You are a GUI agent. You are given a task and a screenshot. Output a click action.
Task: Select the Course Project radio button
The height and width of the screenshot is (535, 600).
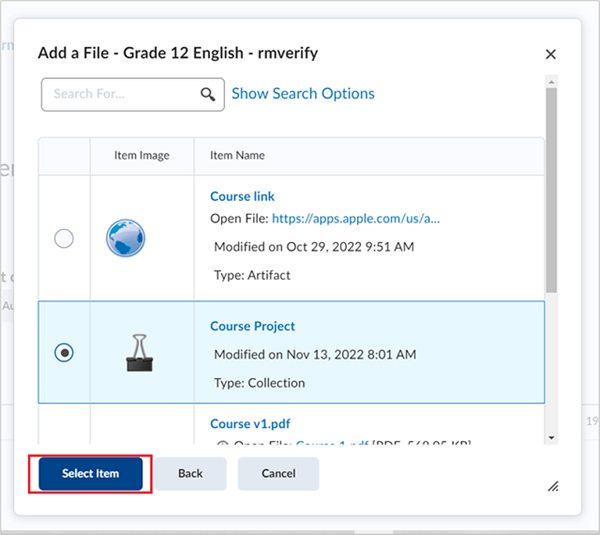tap(64, 352)
